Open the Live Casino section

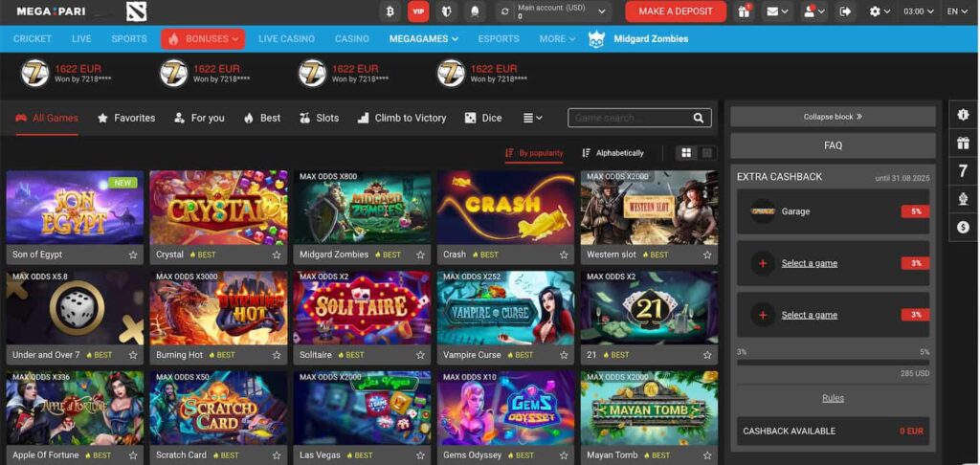coord(286,38)
